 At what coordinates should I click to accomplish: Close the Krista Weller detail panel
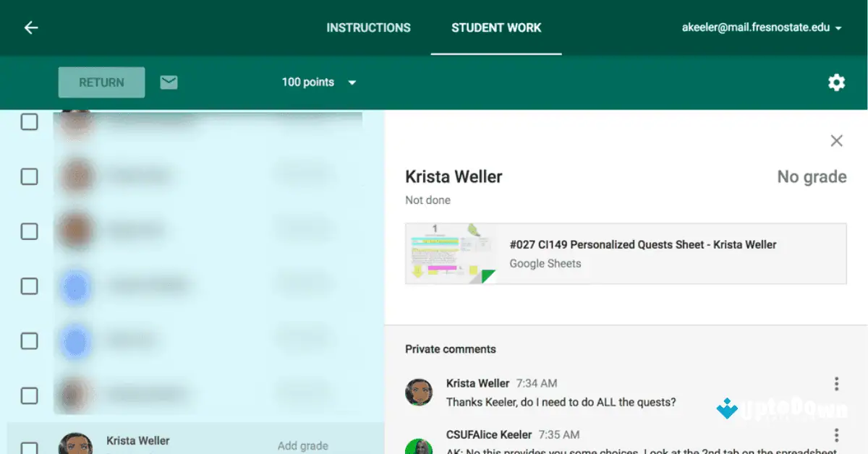[836, 141]
